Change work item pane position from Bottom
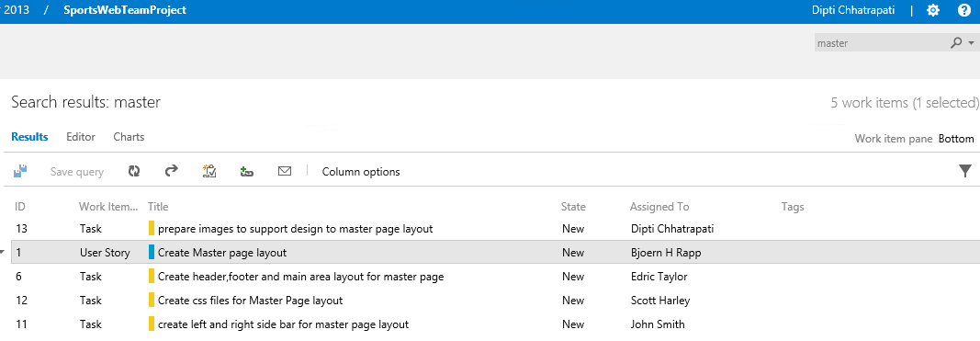 click(955, 139)
